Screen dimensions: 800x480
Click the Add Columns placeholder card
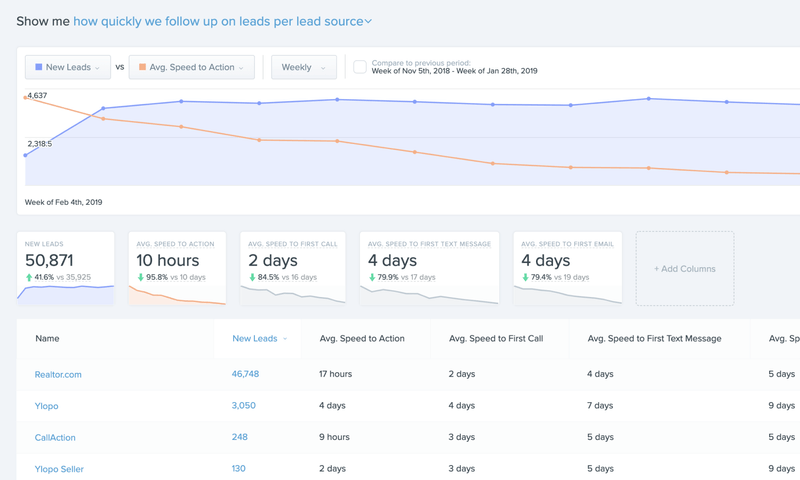point(685,269)
